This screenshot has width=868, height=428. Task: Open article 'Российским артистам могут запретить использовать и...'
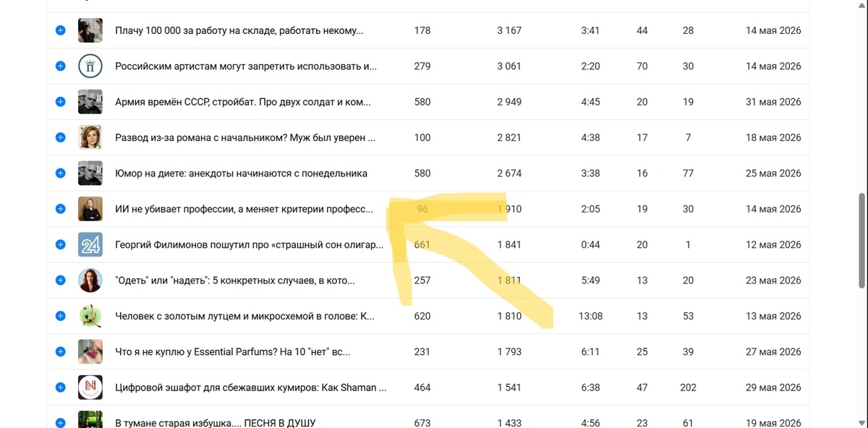(246, 66)
